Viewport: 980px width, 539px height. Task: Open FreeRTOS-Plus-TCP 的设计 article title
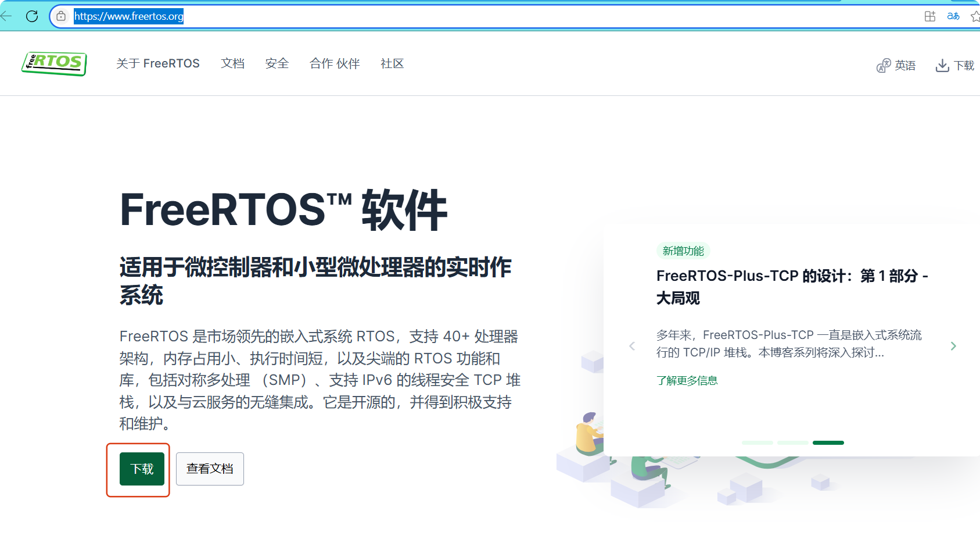click(792, 287)
